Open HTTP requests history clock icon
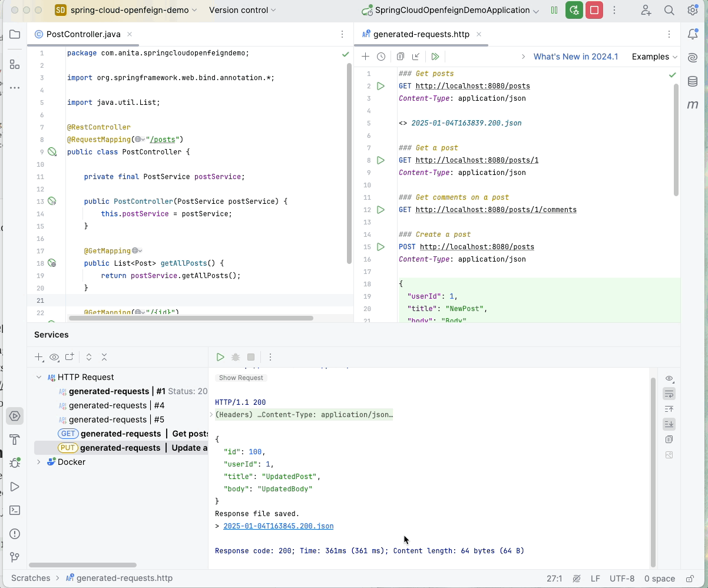This screenshot has height=588, width=708. [x=381, y=57]
